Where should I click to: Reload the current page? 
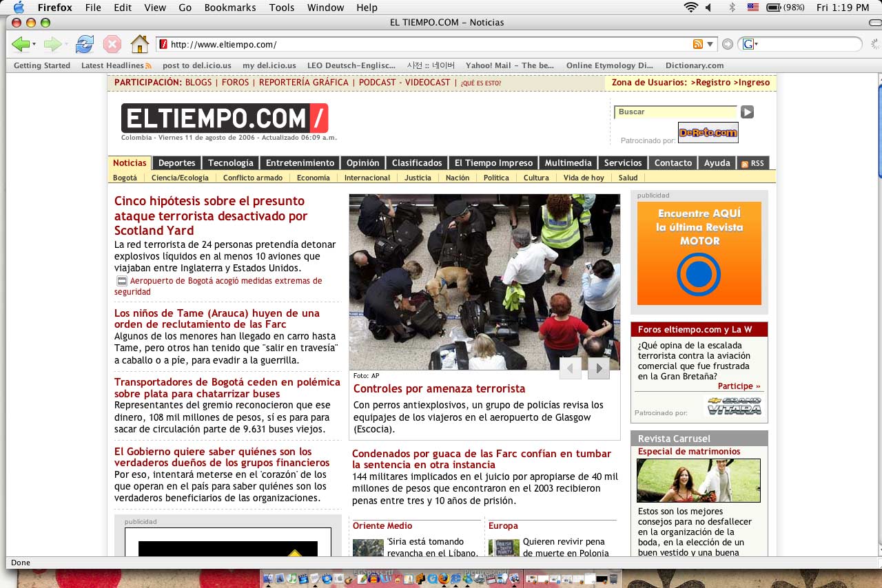click(x=84, y=43)
